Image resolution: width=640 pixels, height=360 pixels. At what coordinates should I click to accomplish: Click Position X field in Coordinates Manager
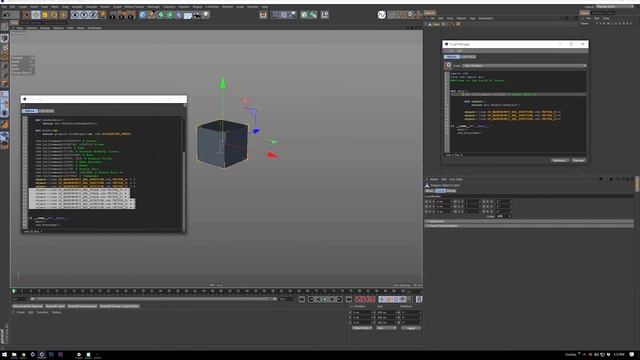pyautogui.click(x=363, y=313)
